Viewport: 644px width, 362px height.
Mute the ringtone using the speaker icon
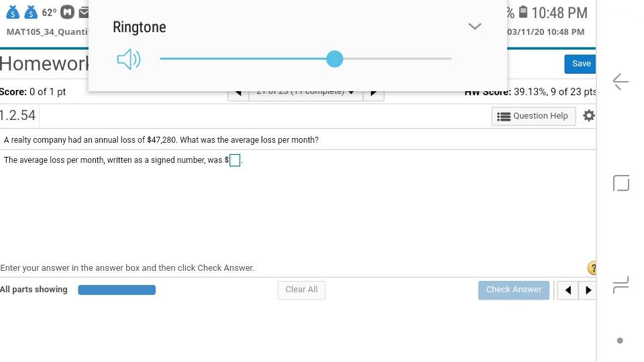[x=129, y=59]
